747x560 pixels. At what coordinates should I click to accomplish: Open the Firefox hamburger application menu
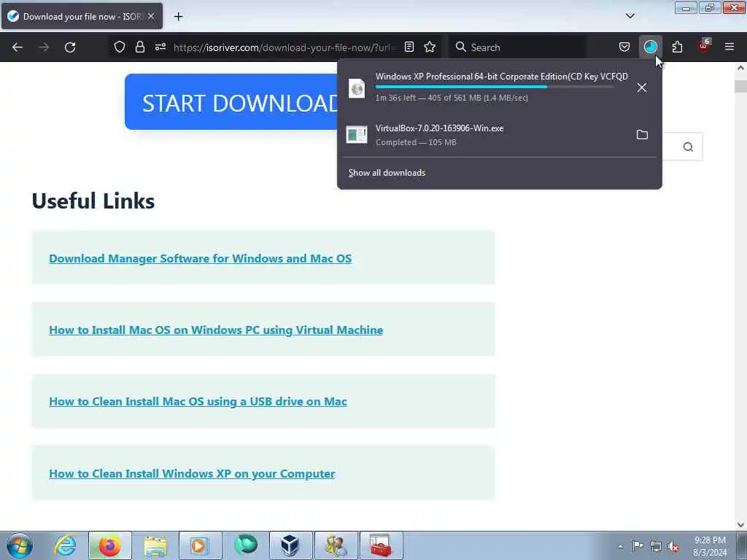(x=729, y=47)
